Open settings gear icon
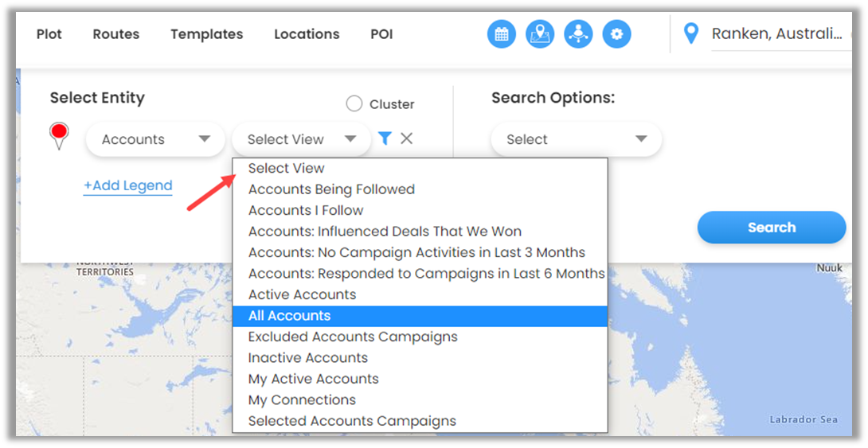Screen dimensions: 868x448 [616, 34]
